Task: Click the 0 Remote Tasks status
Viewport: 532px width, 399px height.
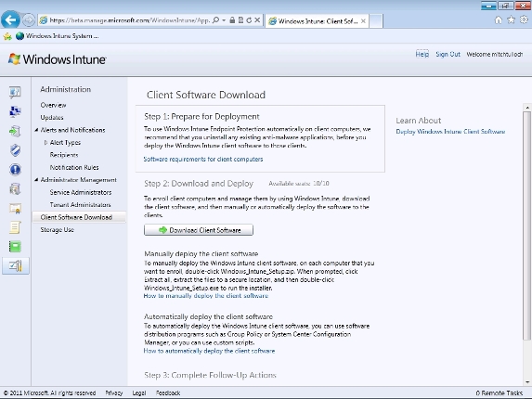Action: (500, 393)
